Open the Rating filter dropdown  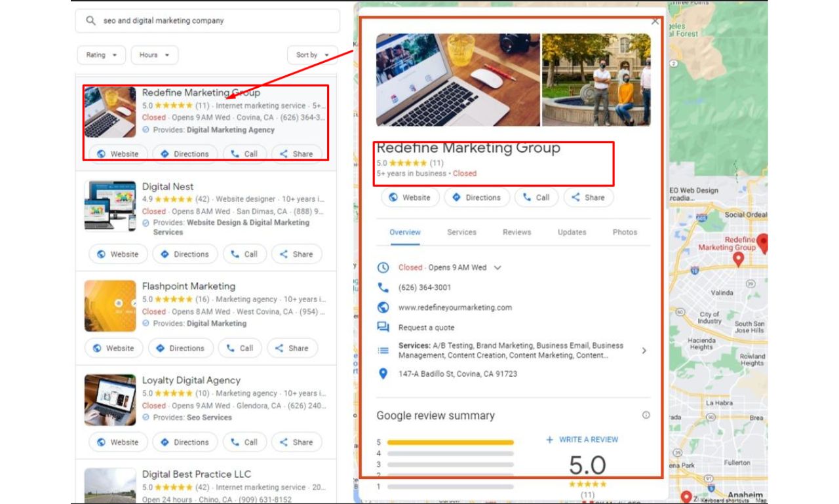coord(102,55)
